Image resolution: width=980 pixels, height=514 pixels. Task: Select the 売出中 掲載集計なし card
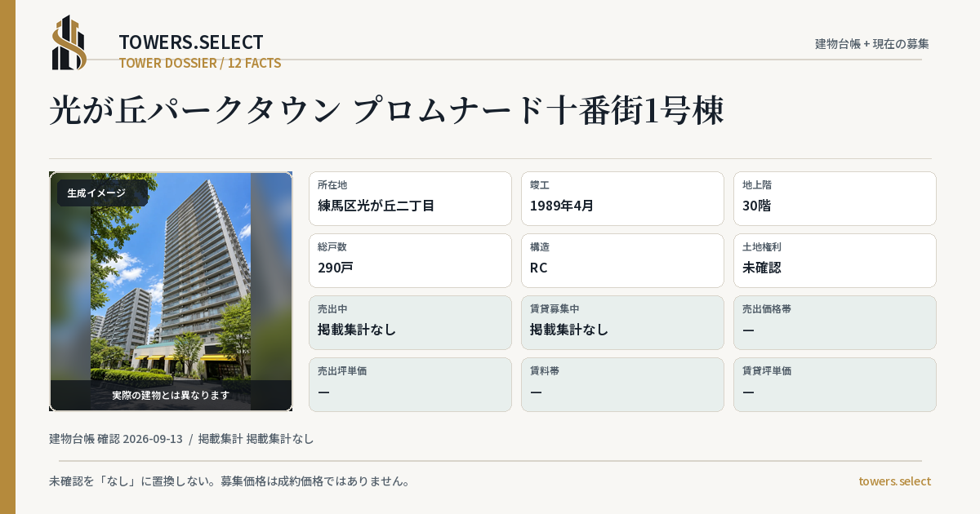pos(410,322)
